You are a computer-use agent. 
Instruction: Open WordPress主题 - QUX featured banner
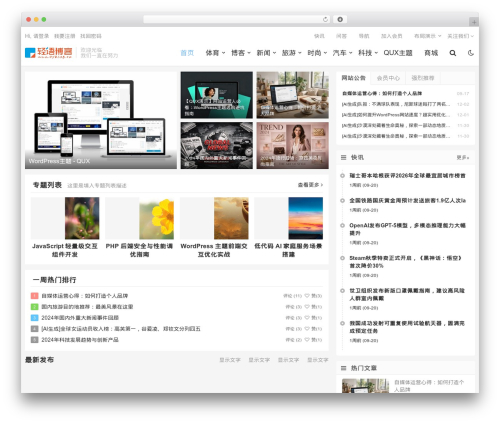click(101, 120)
